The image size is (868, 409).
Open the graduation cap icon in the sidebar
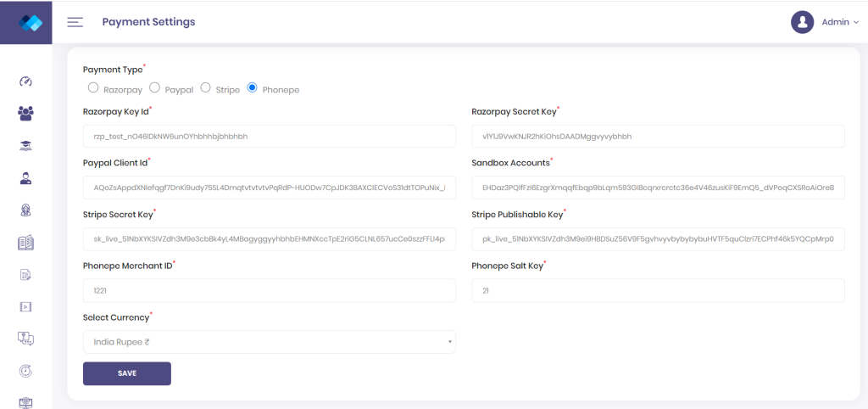coord(26,146)
